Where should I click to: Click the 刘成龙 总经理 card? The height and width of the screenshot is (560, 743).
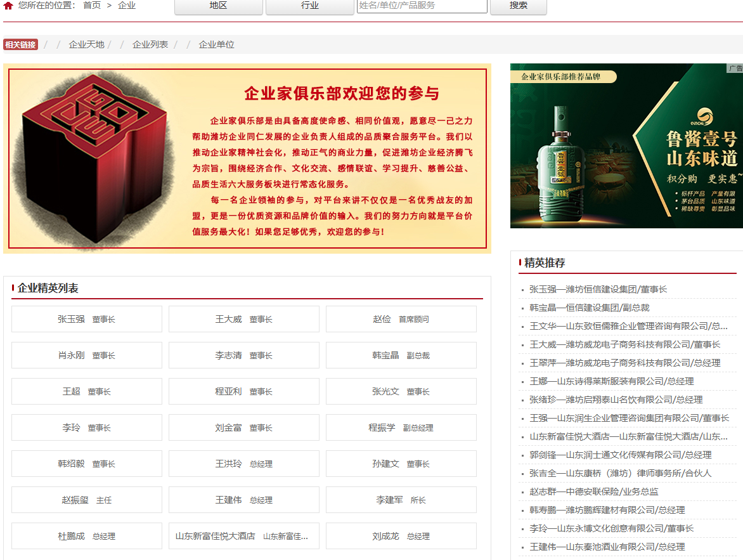tap(401, 536)
